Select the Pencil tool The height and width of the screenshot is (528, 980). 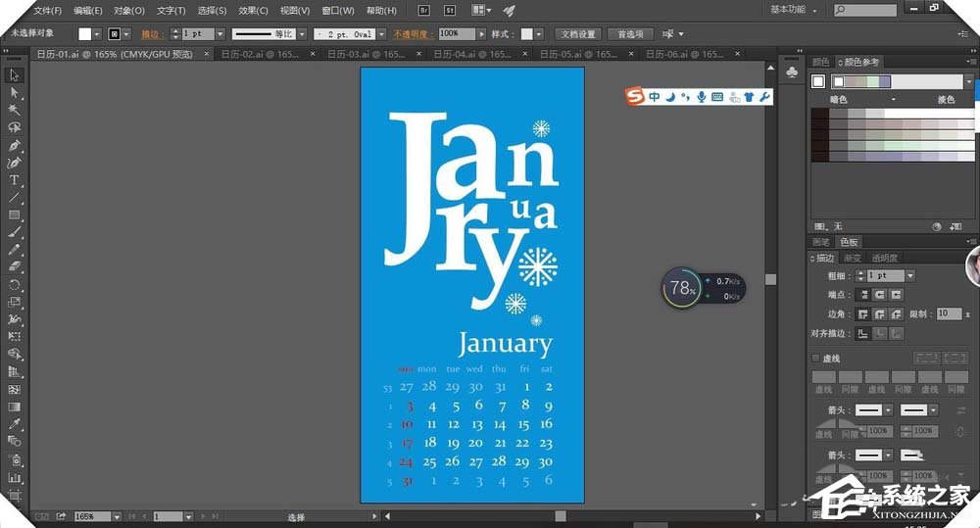(x=14, y=250)
